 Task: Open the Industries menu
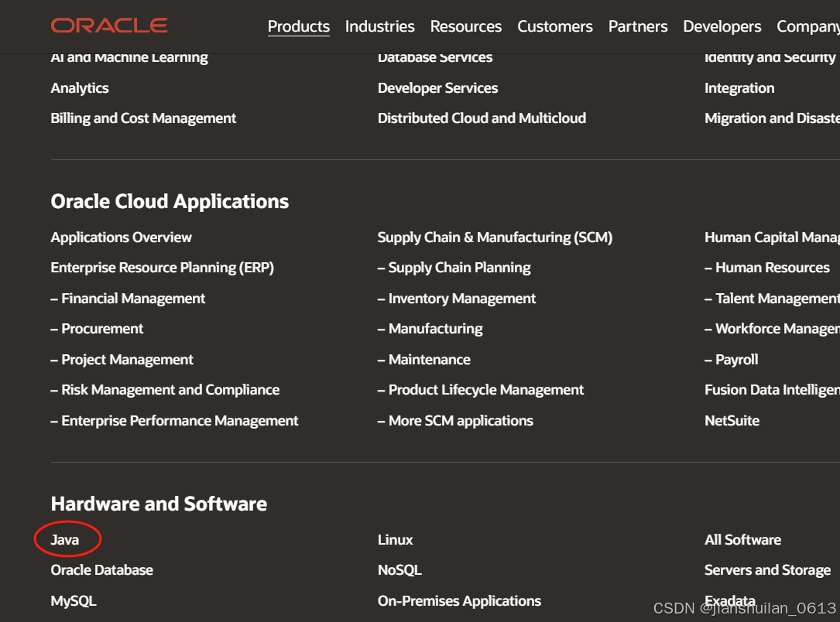click(x=379, y=26)
